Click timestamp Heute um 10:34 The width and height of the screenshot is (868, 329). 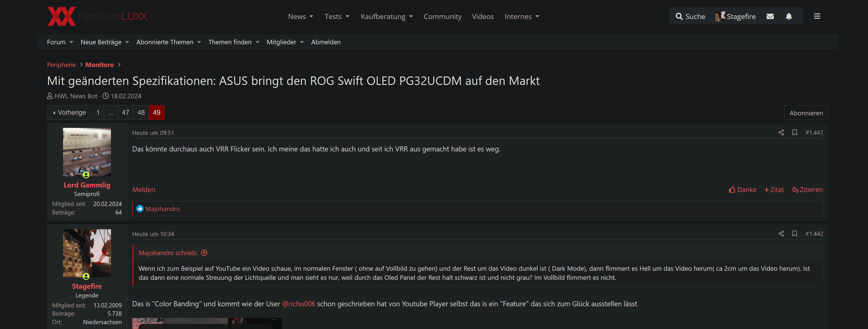click(x=153, y=234)
